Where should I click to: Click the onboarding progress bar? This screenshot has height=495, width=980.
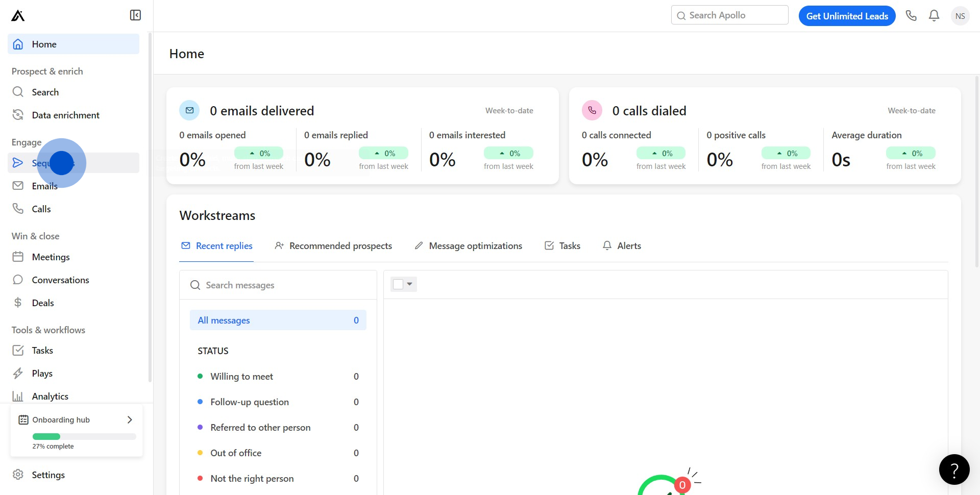click(84, 437)
